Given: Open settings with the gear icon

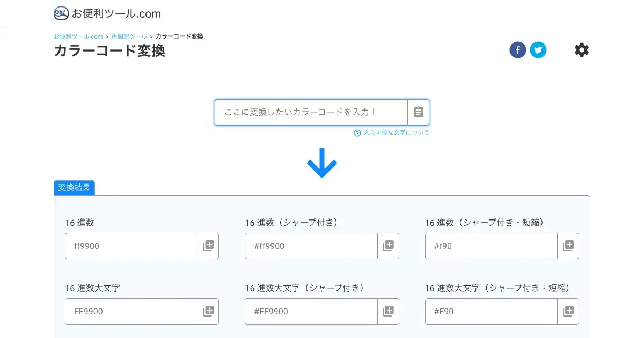Looking at the screenshot, I should click(x=581, y=50).
